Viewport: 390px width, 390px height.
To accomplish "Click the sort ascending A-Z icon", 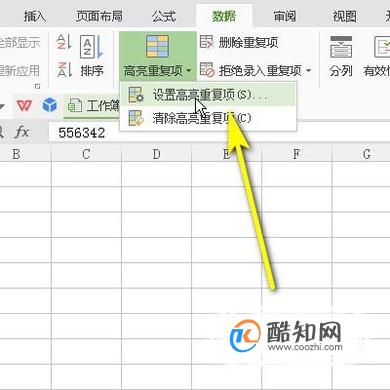I will [64, 42].
